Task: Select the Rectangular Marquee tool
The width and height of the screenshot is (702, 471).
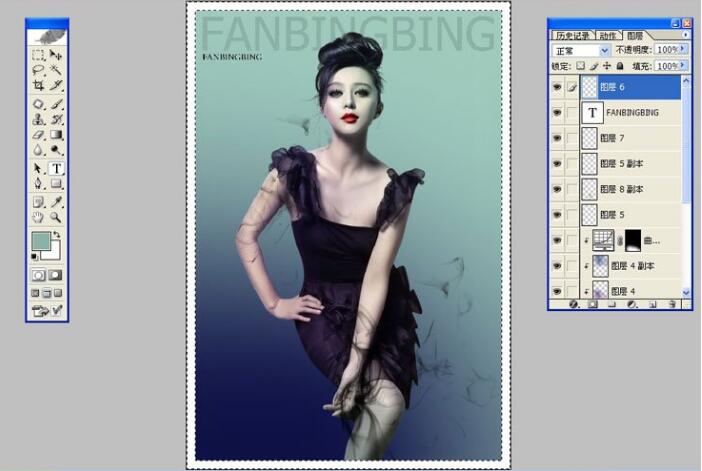Action: 37,55
